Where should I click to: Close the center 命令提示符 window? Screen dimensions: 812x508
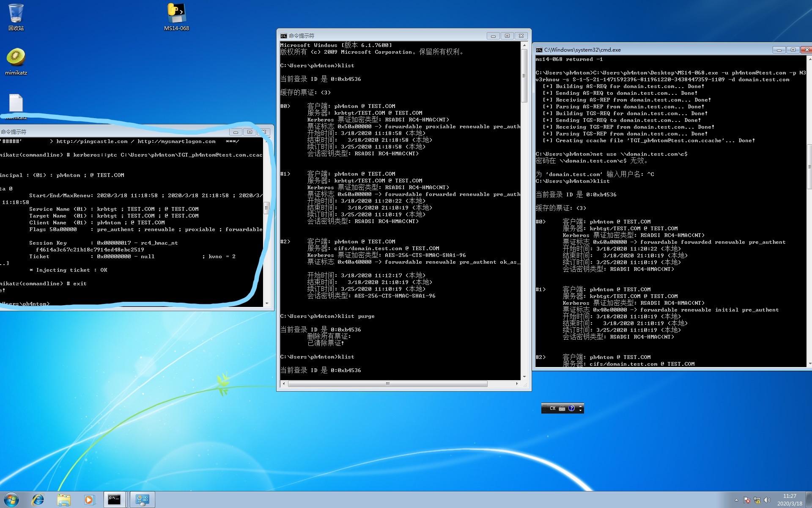coord(521,36)
